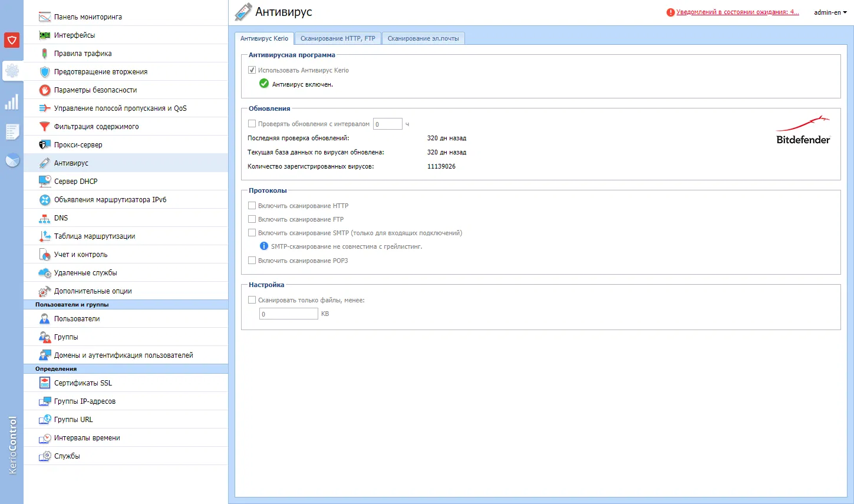Click the Управление полосой пропускания и QoS icon

[x=45, y=108]
